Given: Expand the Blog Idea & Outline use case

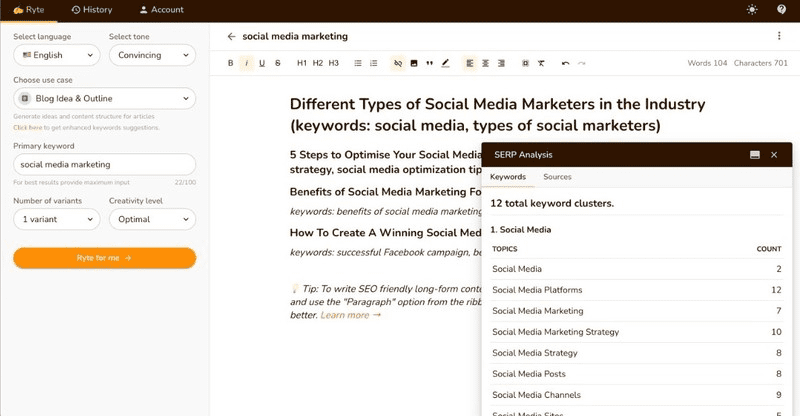Looking at the screenshot, I should [105, 99].
